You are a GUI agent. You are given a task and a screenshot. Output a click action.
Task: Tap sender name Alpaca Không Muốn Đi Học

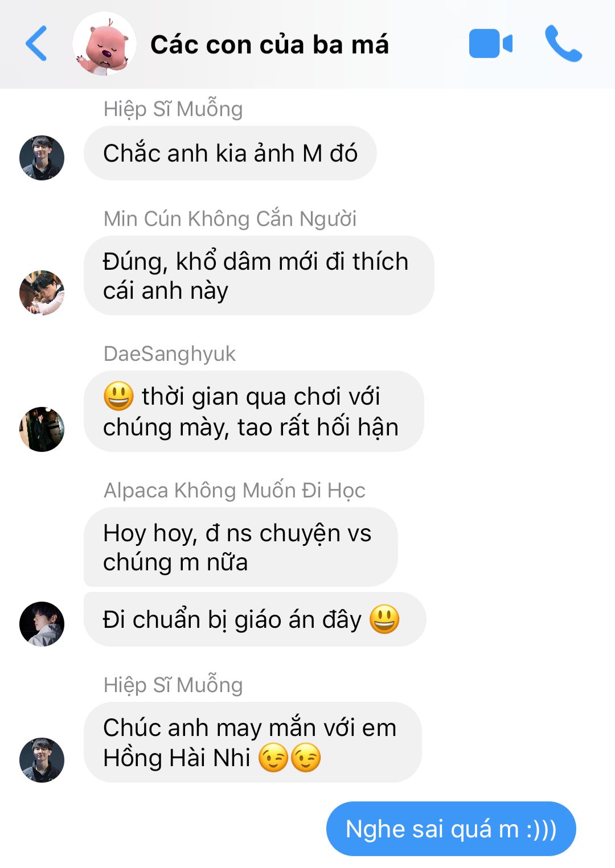pyautogui.click(x=235, y=490)
